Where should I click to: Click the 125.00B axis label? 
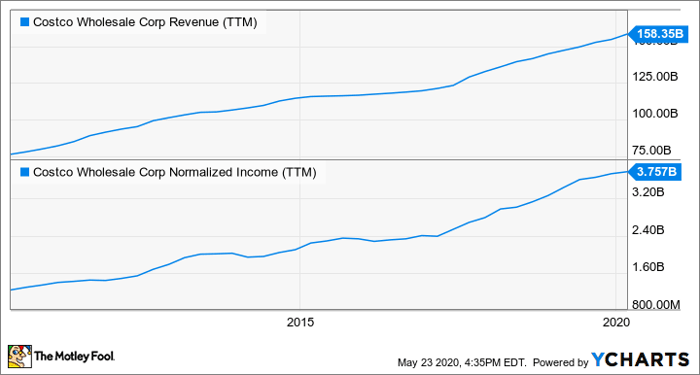pyautogui.click(x=655, y=77)
